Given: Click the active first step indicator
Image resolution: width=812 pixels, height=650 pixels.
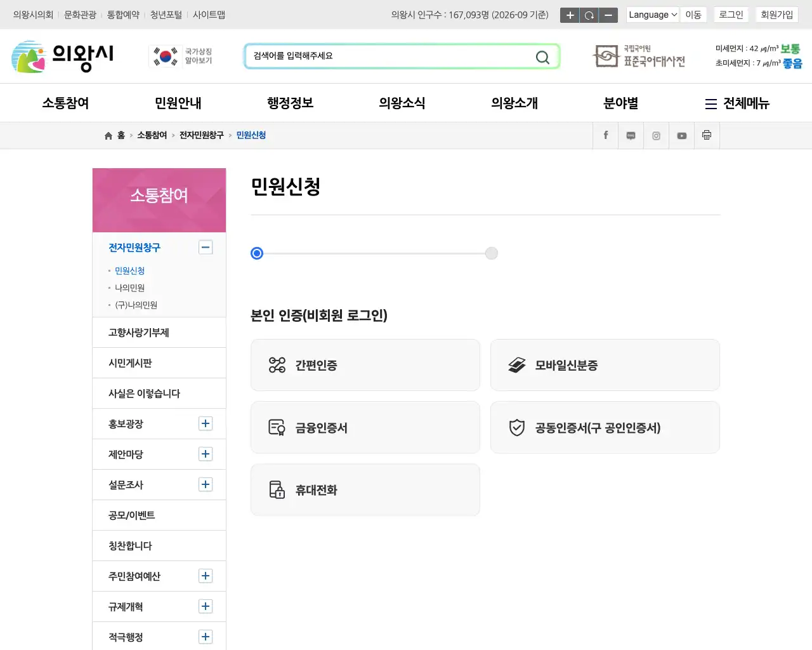Looking at the screenshot, I should point(257,253).
